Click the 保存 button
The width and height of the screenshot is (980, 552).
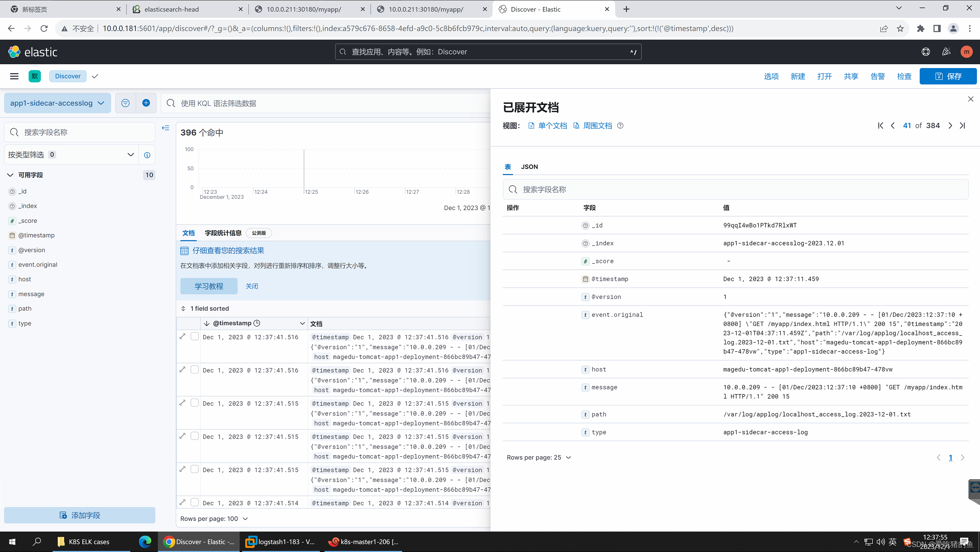[948, 76]
